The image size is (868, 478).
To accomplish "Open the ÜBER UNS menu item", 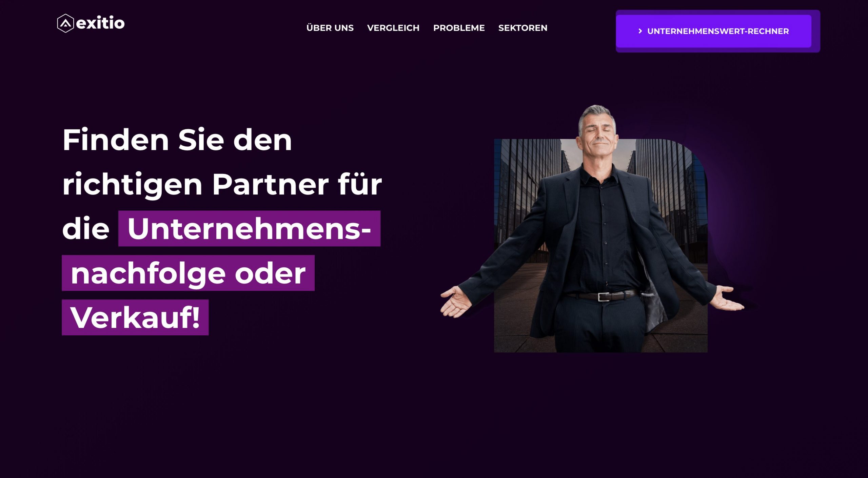I will point(330,28).
